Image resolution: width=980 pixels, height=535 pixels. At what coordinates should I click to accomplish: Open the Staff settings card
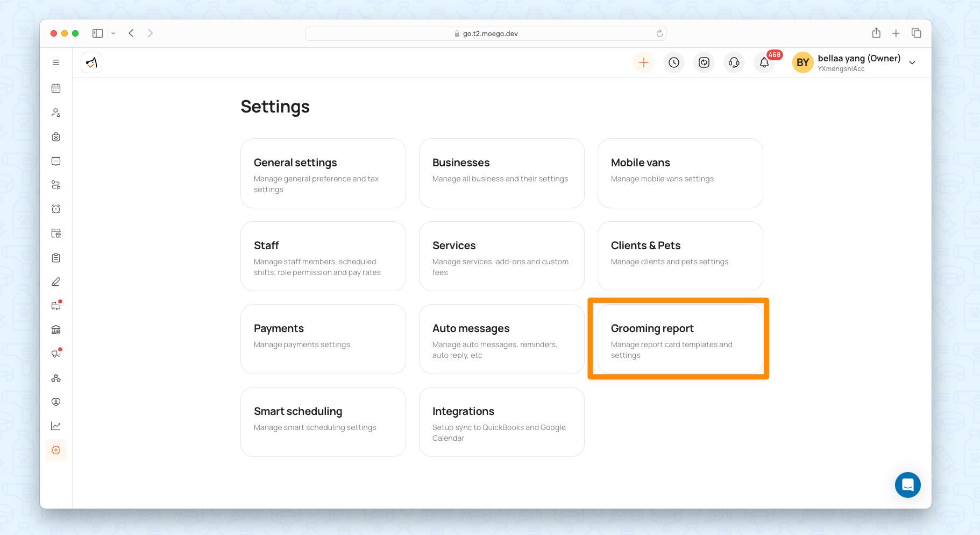[323, 256]
